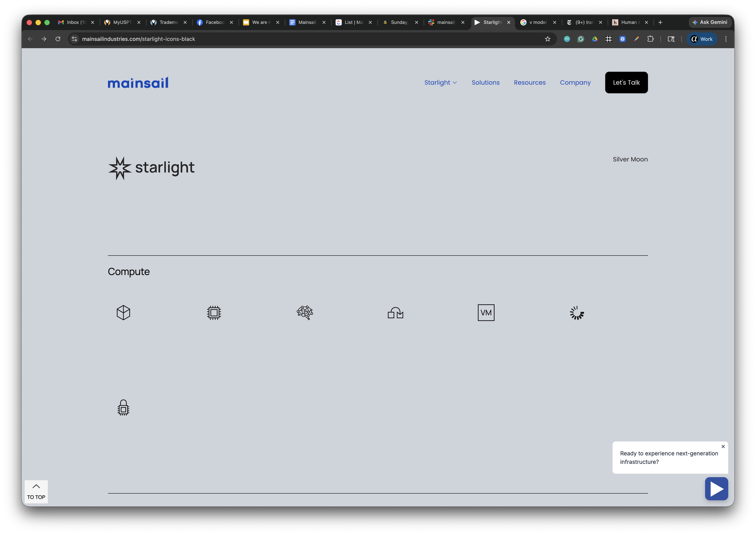756x535 pixels.
Task: Open the Work profile menu
Action: point(702,39)
